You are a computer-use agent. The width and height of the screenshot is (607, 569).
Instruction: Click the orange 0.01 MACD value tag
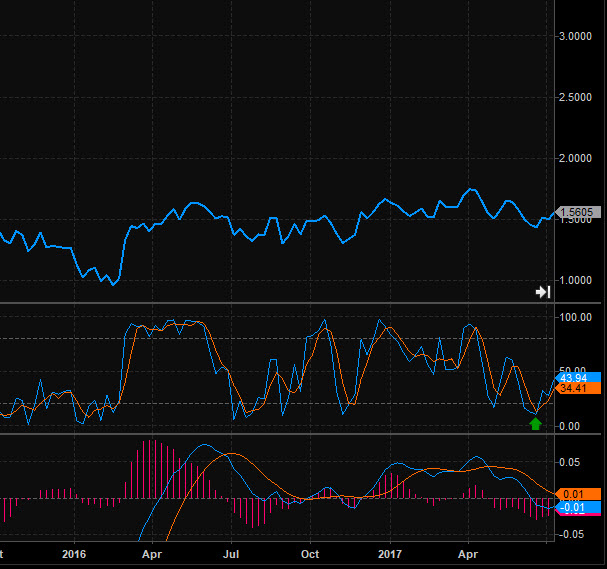click(x=580, y=494)
